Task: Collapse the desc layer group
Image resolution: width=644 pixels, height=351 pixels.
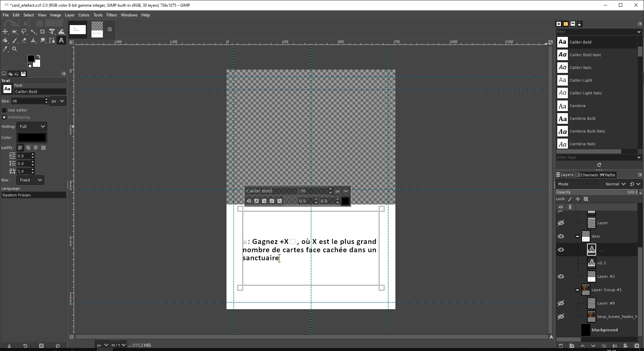Action: (x=577, y=236)
